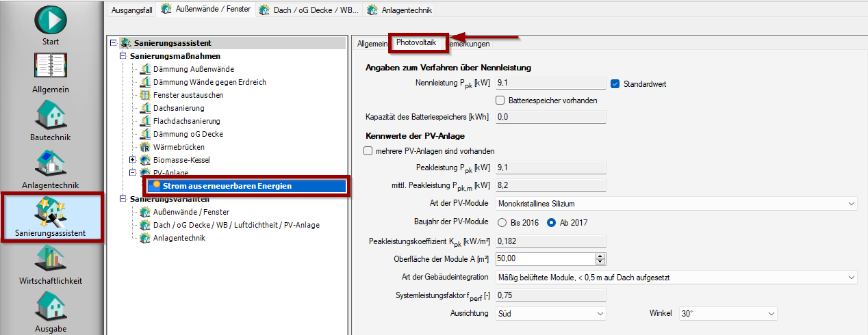Click Systemleistungsfaktor value 0,75
Viewport: 868px width, 335px height.
click(550, 295)
